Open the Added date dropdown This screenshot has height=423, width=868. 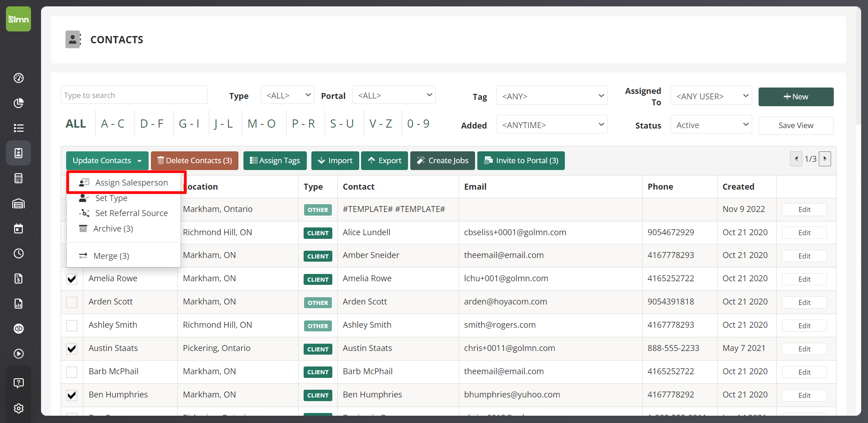552,125
